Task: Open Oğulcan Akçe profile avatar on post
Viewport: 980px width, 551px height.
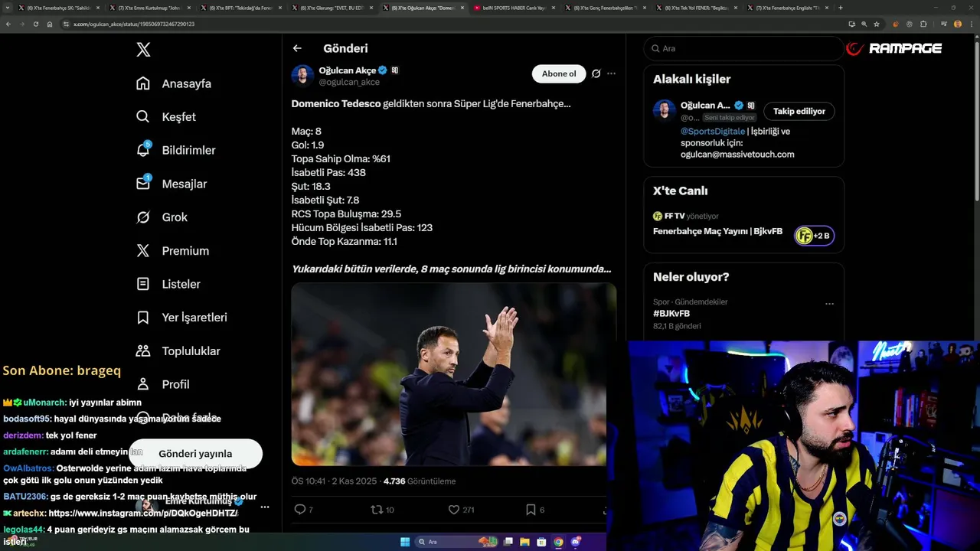Action: click(302, 76)
